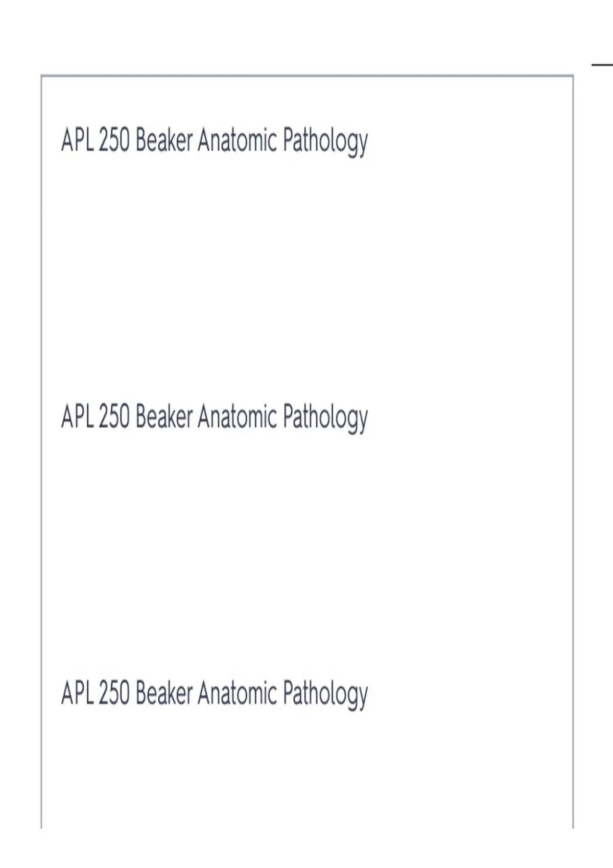
Task: Click the number '250' in the topmost entry
Action: (114, 140)
